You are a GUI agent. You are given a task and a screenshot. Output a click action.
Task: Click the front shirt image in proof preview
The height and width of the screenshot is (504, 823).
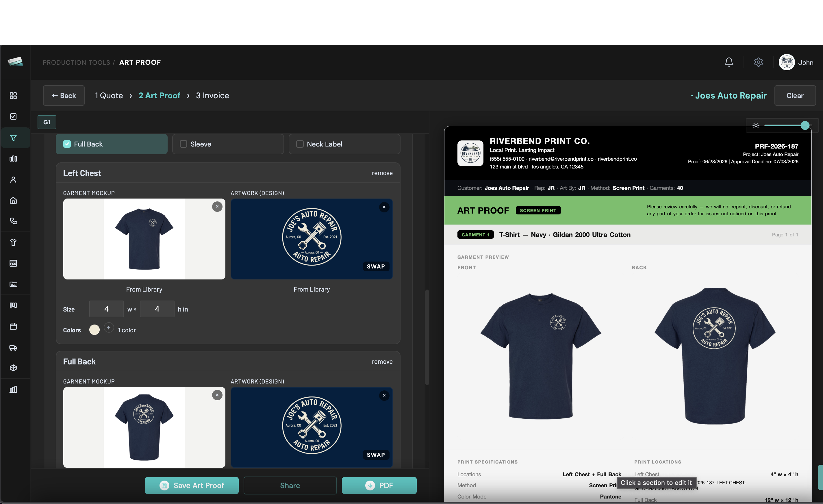click(x=541, y=356)
